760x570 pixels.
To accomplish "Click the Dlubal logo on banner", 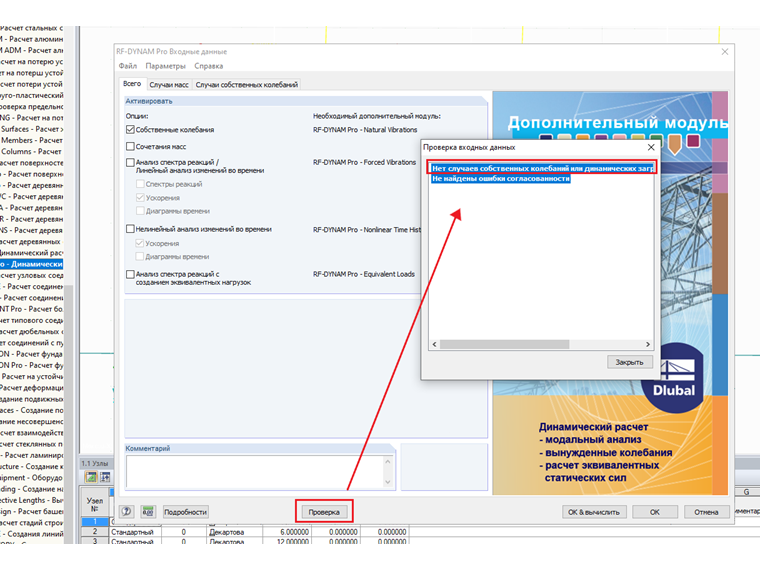I will (674, 380).
